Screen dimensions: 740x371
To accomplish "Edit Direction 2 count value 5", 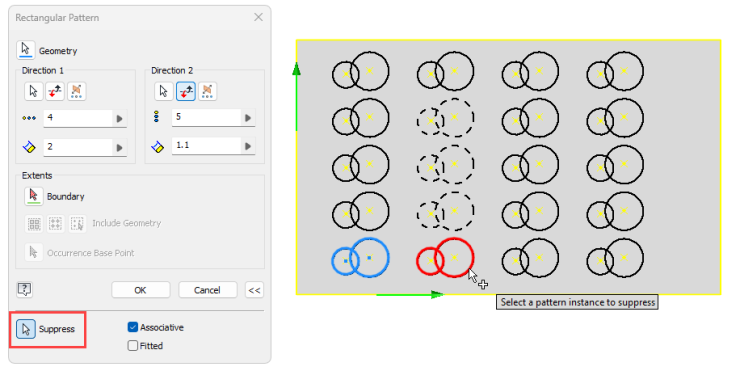I will coord(207,117).
